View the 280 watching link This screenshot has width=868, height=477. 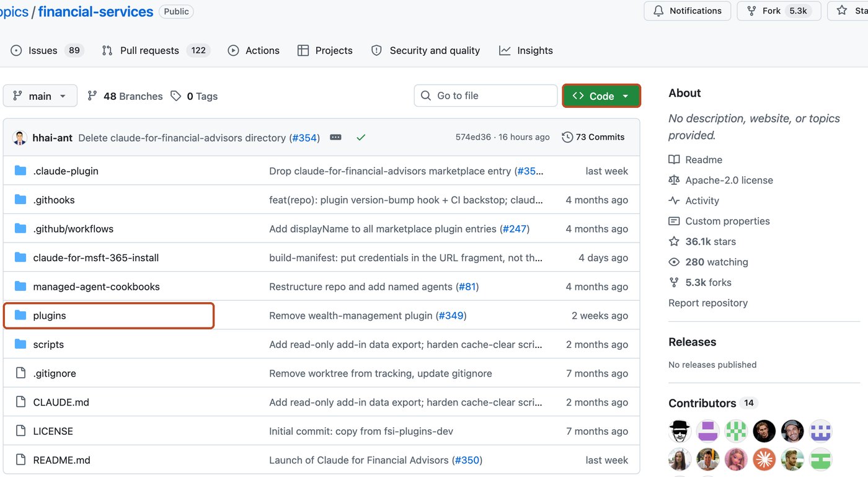(x=709, y=262)
